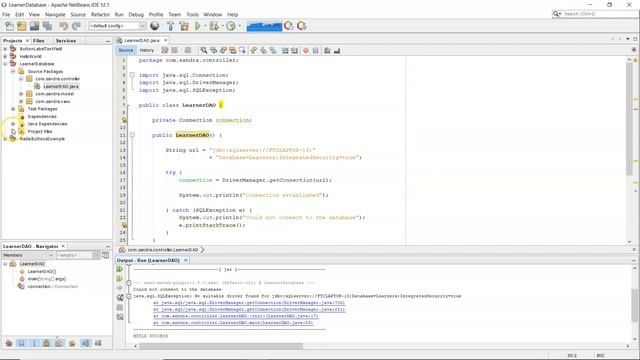Screen dimensions: 640x360
Task: Click the Find Selection magnifier icon
Action: click(x=204, y=50)
